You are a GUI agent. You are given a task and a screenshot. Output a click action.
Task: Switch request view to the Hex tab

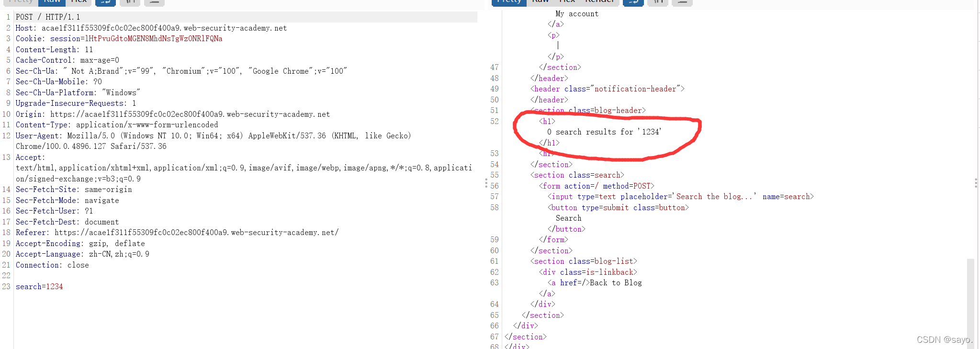coord(79,2)
